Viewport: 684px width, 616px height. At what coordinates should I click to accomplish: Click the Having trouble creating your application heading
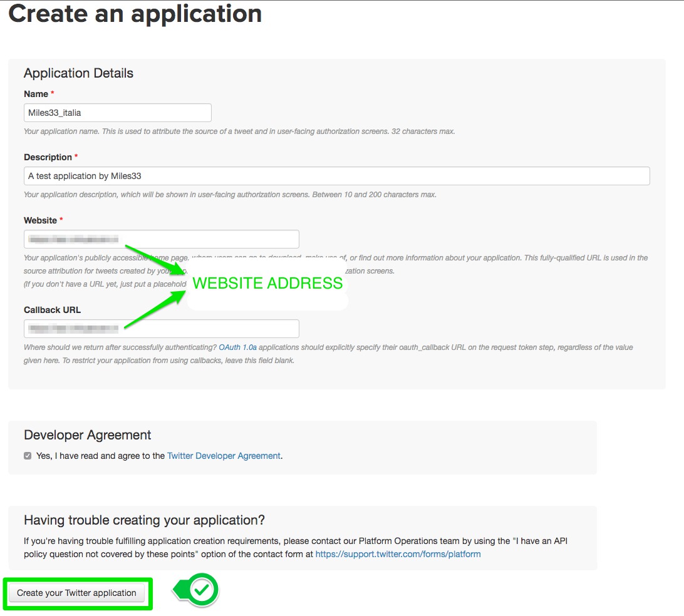pos(144,520)
